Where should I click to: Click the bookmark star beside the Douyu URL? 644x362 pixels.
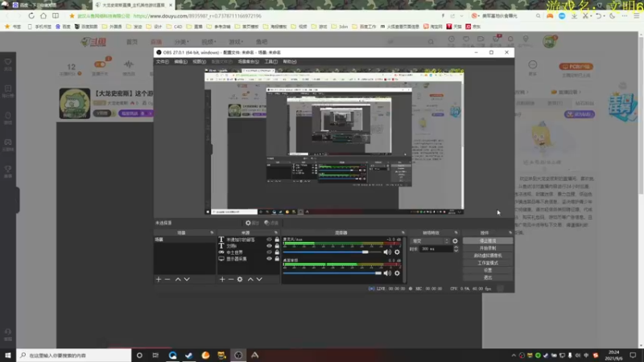tap(72, 16)
